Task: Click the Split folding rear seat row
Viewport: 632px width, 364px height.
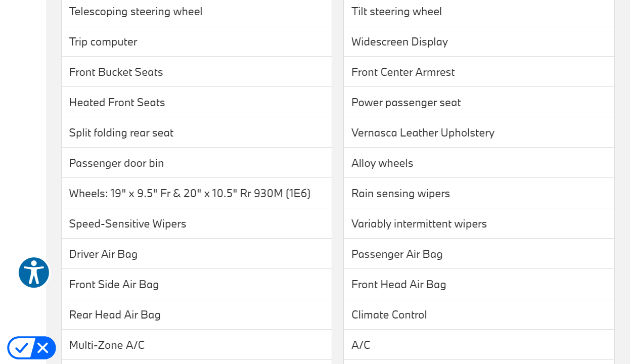Action: coord(121,133)
